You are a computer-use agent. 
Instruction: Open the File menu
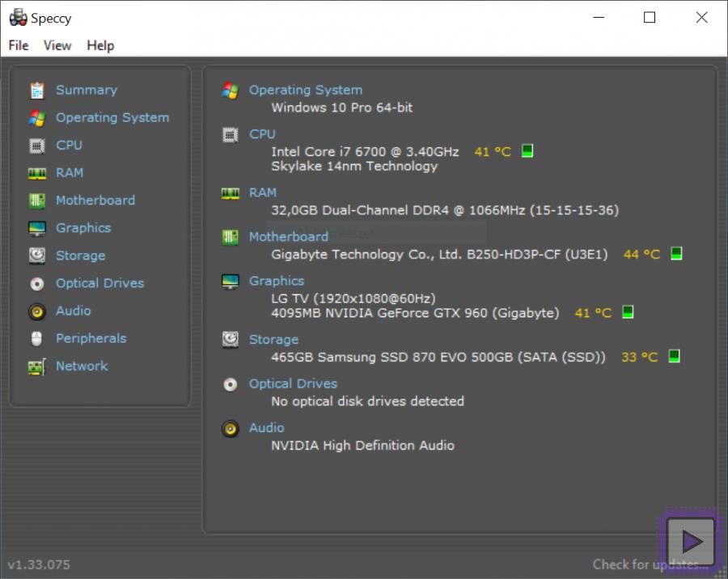(x=19, y=45)
